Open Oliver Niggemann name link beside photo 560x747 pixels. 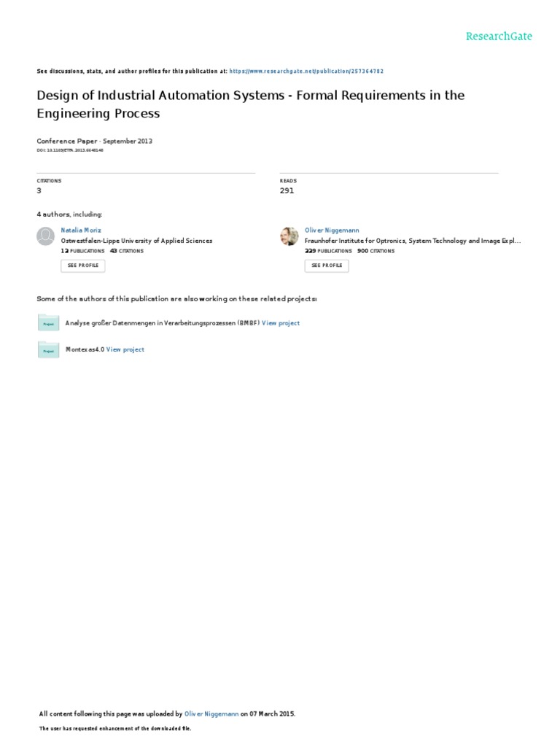[x=332, y=230]
